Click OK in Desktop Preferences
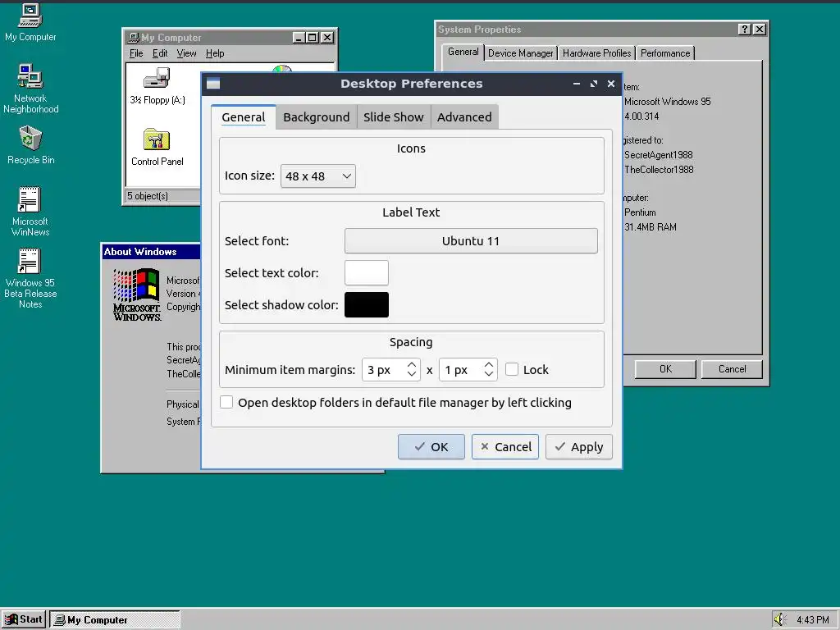This screenshot has width=840, height=630. 431,447
